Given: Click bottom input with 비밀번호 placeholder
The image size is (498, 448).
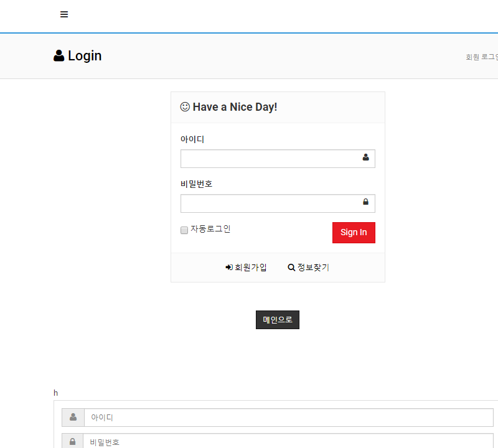Looking at the screenshot, I should coord(288,441).
